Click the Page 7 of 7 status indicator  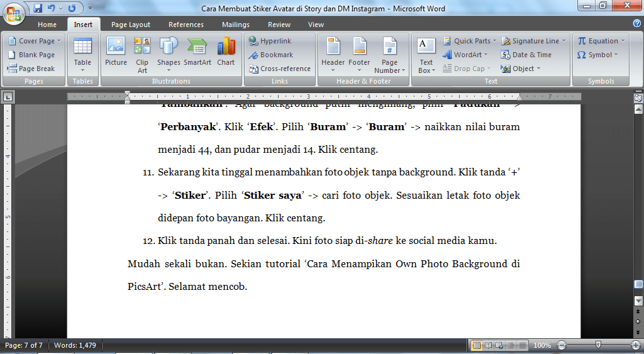point(24,345)
